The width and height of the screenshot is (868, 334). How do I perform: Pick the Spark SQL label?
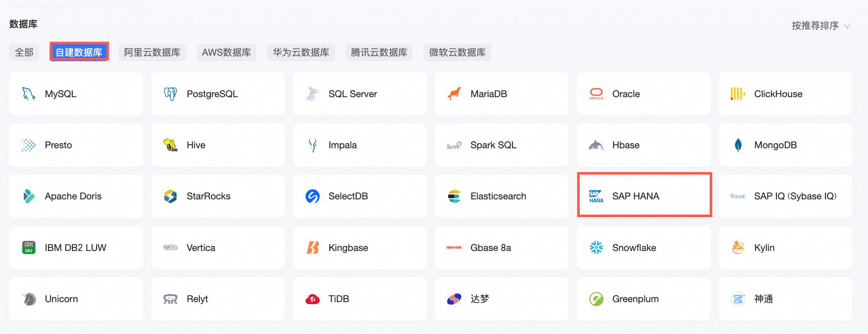[x=493, y=145]
